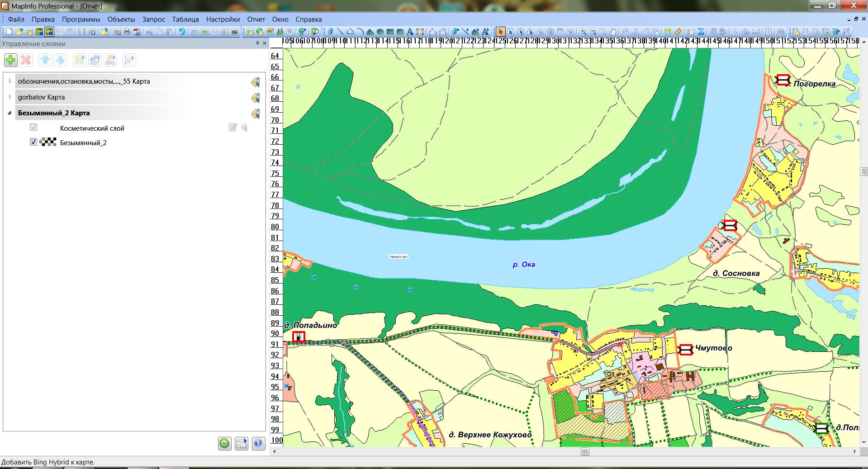Select the yellow Ruler measurement tool
868x469 pixels.
coord(678,32)
